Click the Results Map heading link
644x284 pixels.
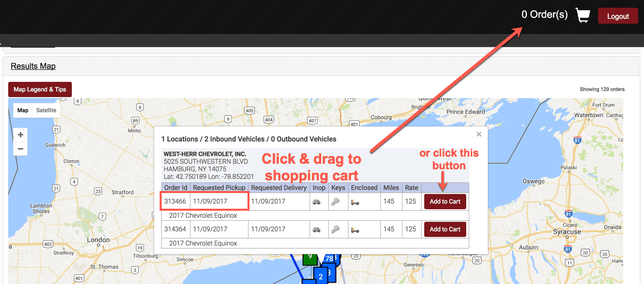(x=33, y=66)
